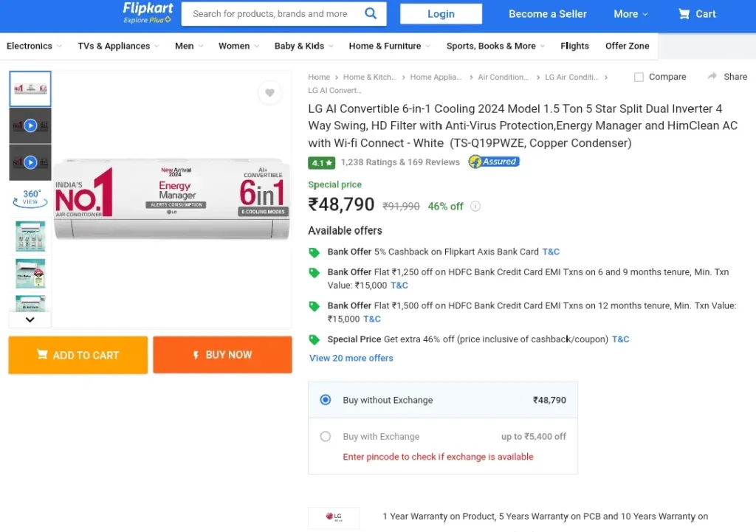The height and width of the screenshot is (532, 756).
Task: Select Buy without Exchange option
Action: coord(326,400)
